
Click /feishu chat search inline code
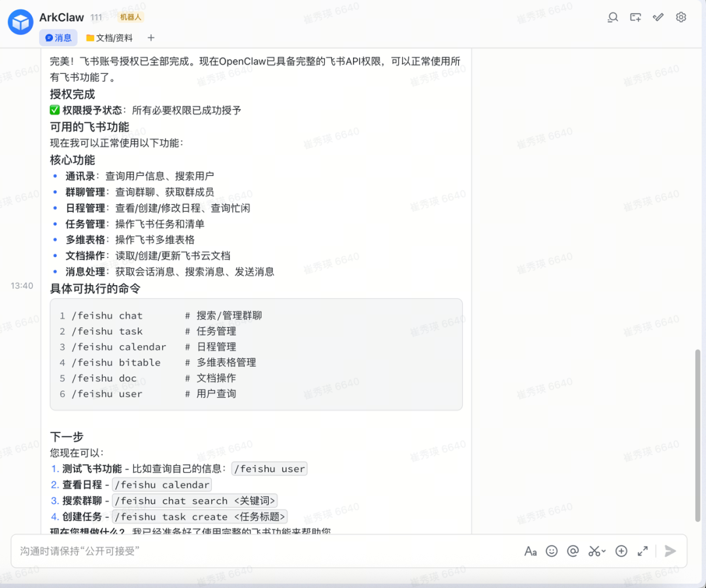pos(195,500)
